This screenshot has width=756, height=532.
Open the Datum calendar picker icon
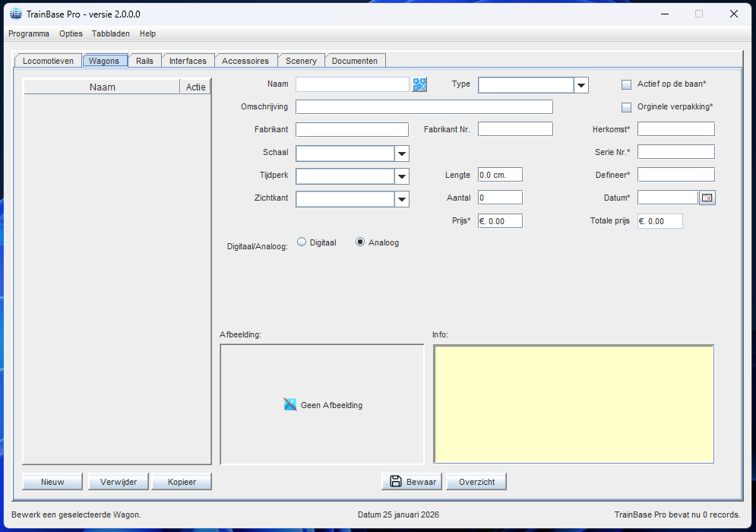707,198
